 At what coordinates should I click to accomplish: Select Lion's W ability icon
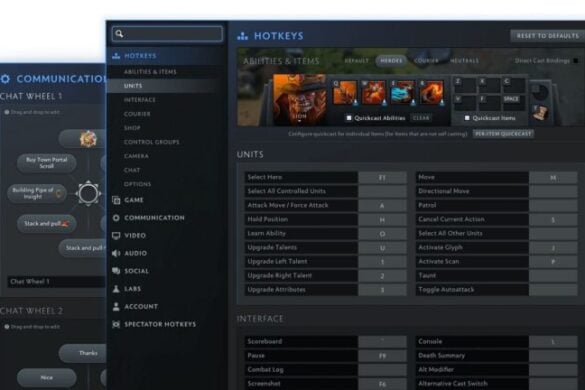(373, 92)
